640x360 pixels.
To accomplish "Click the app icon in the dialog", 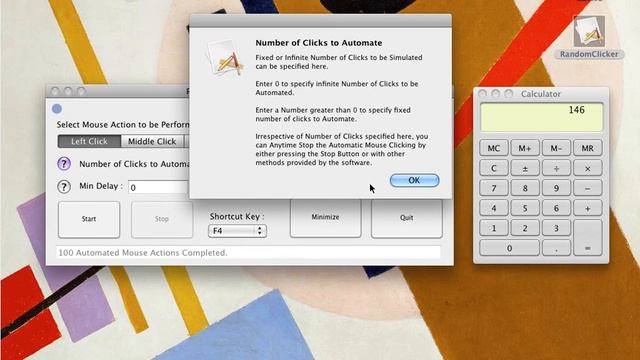I will (x=224, y=58).
